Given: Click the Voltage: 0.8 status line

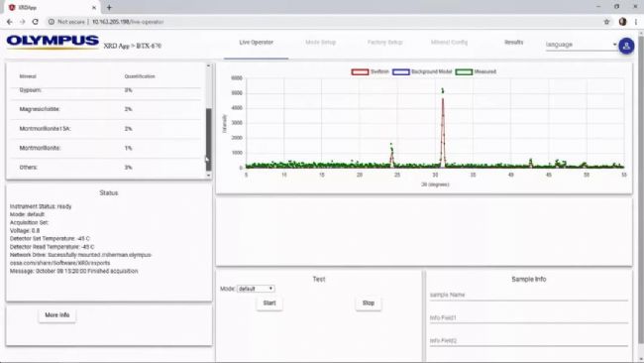Looking at the screenshot, I should click(x=25, y=231).
